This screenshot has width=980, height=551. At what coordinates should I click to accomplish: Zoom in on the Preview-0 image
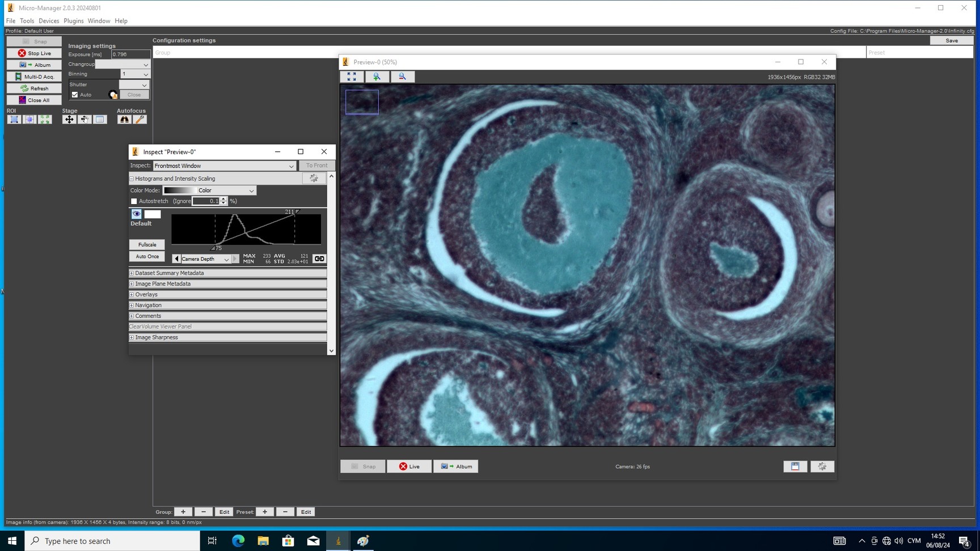[377, 77]
